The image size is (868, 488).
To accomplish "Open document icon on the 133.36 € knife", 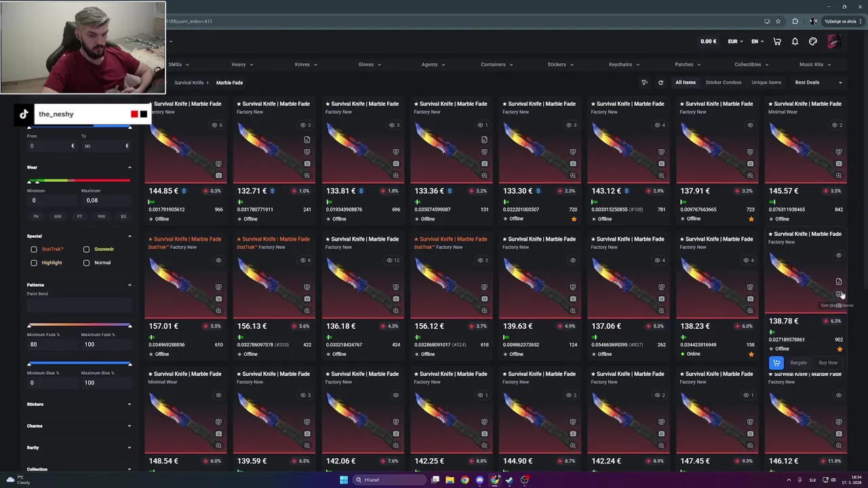I will coord(484,140).
